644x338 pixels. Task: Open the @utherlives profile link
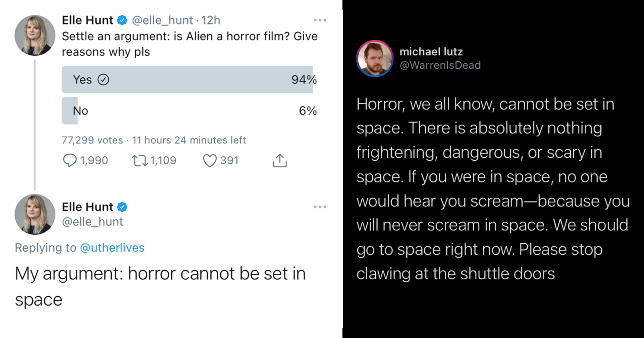(112, 248)
